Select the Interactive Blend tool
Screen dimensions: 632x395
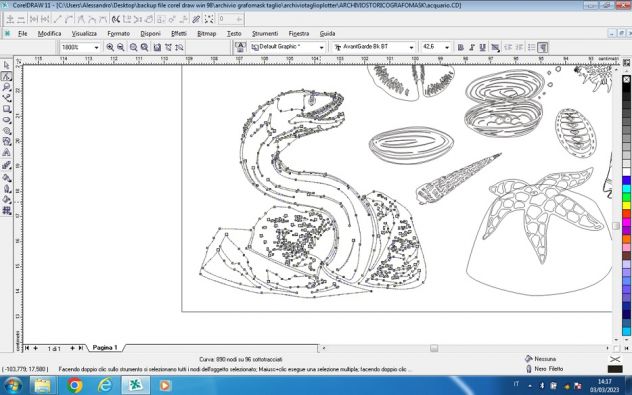(6, 165)
